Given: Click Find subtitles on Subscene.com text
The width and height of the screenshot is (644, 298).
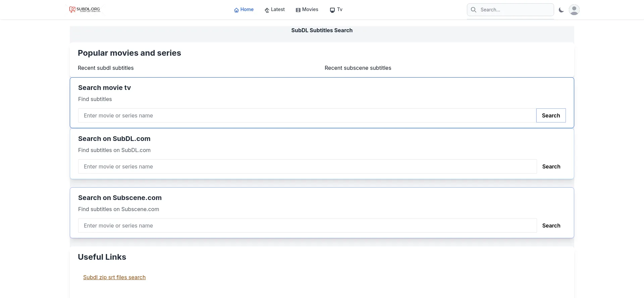Looking at the screenshot, I should (119, 209).
